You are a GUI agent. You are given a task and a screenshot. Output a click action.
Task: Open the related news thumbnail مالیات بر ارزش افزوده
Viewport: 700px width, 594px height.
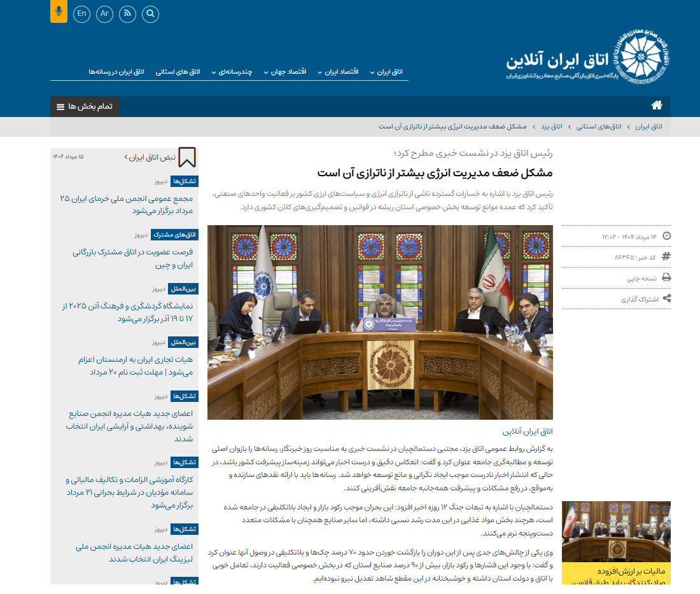click(x=616, y=532)
